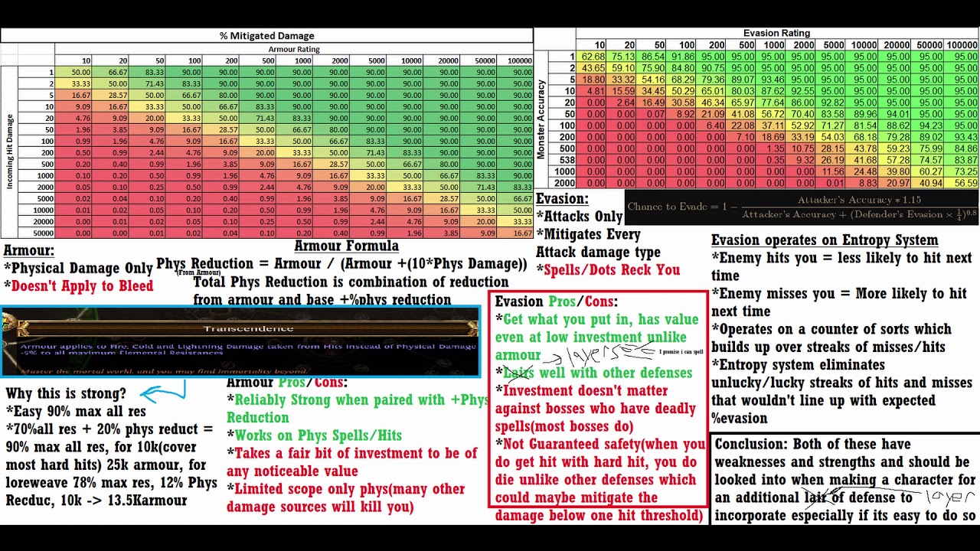Click the '% Mitigated Damage' table title
The image size is (980, 551).
coord(266,35)
